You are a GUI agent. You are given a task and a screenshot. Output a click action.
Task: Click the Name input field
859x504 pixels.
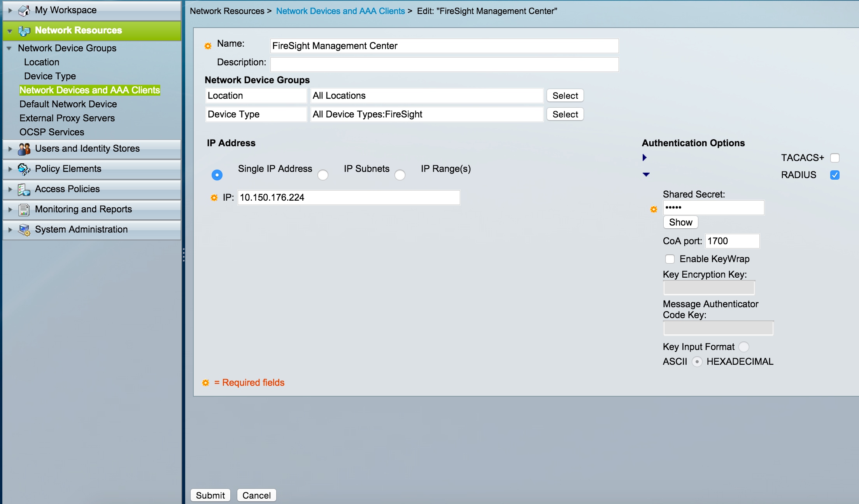[444, 46]
